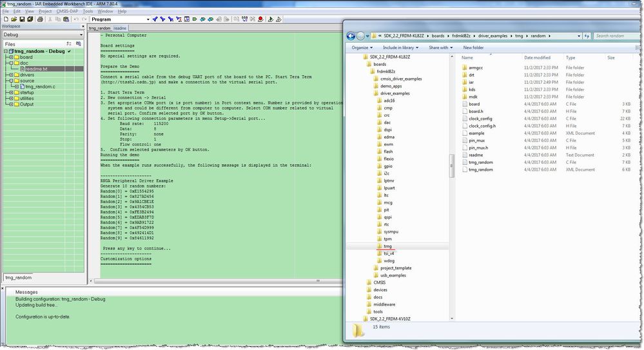This screenshot has height=350, width=644.
Task: Close the Workspace panel
Action: (x=83, y=26)
